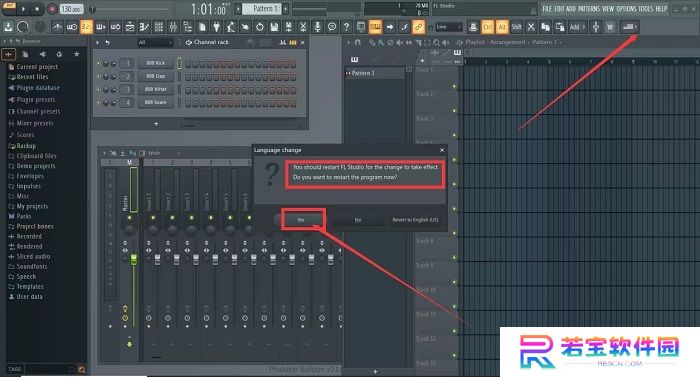Image resolution: width=700 pixels, height=377 pixels.
Task: Click the question mark help icon
Action: point(346,27)
